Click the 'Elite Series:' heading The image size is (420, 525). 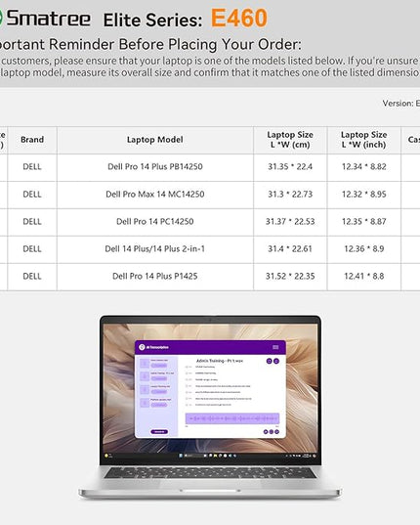[152, 21]
